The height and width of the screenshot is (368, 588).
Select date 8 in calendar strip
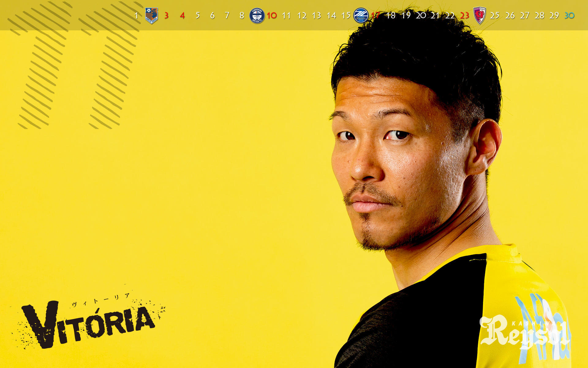click(x=242, y=15)
